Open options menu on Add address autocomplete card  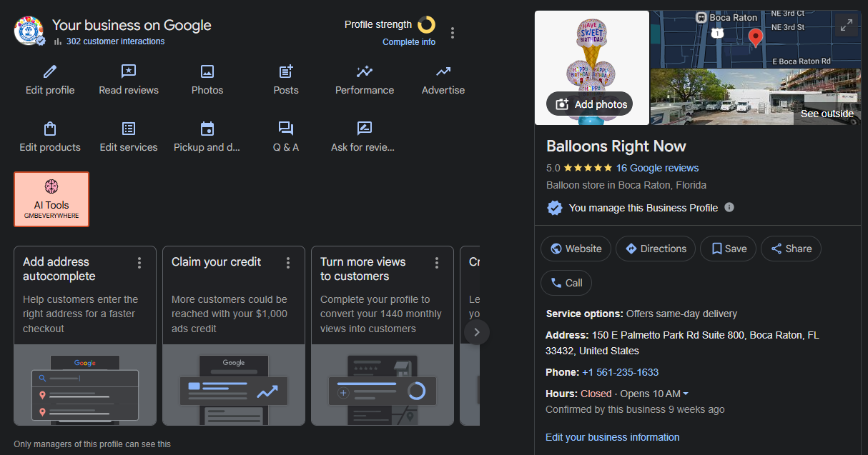[x=139, y=263]
